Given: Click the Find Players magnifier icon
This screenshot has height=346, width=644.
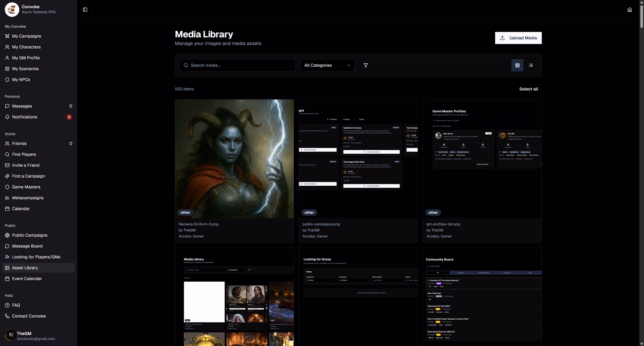Looking at the screenshot, I should (x=7, y=154).
